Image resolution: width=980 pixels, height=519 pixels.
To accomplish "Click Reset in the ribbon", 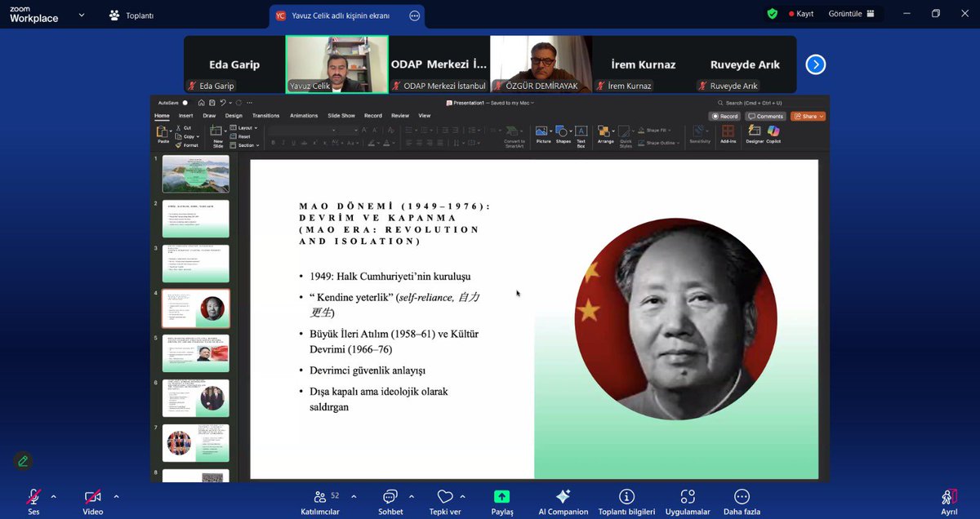I will [242, 136].
